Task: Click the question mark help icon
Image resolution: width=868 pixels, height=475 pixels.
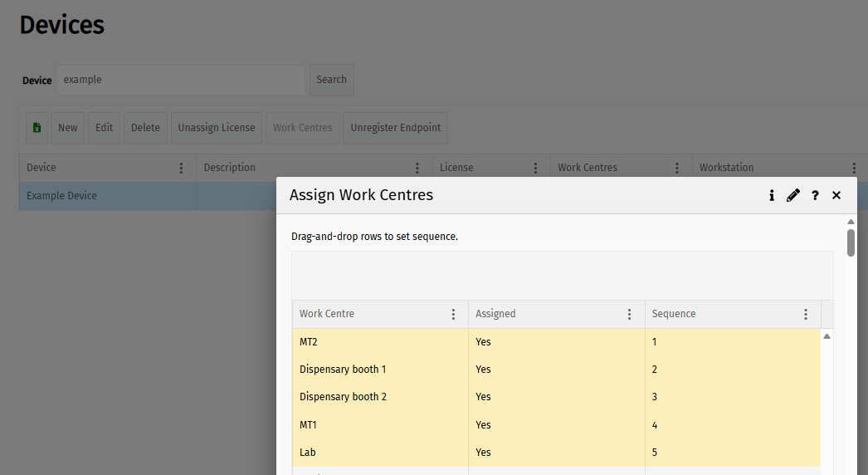Action: pyautogui.click(x=815, y=195)
